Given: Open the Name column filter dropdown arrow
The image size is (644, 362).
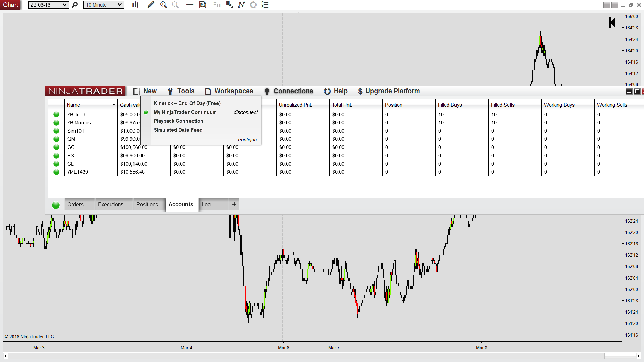Looking at the screenshot, I should pyautogui.click(x=114, y=105).
